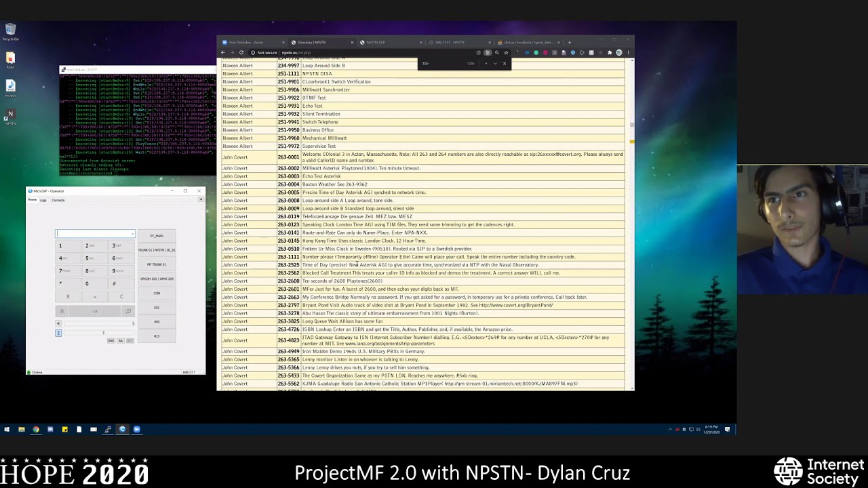
Task: Open a new browser tab
Action: (x=569, y=43)
